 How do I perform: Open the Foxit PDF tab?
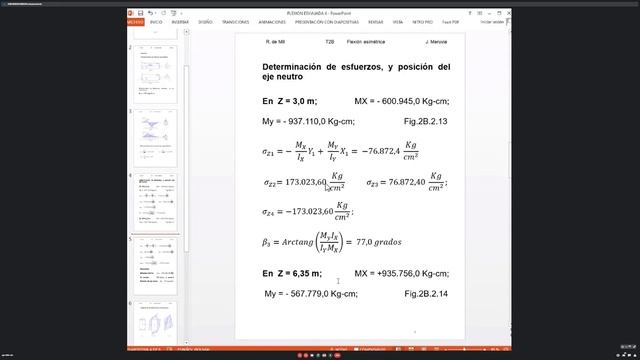click(451, 22)
